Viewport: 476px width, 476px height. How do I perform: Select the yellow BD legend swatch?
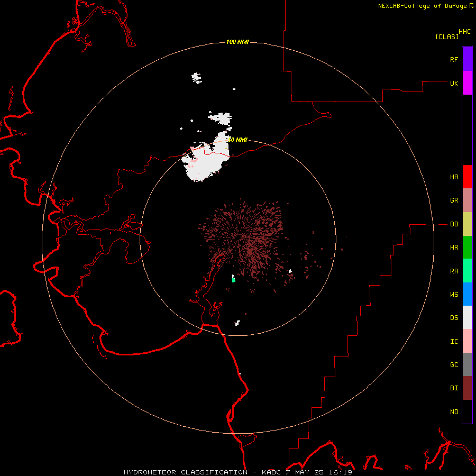pos(467,224)
